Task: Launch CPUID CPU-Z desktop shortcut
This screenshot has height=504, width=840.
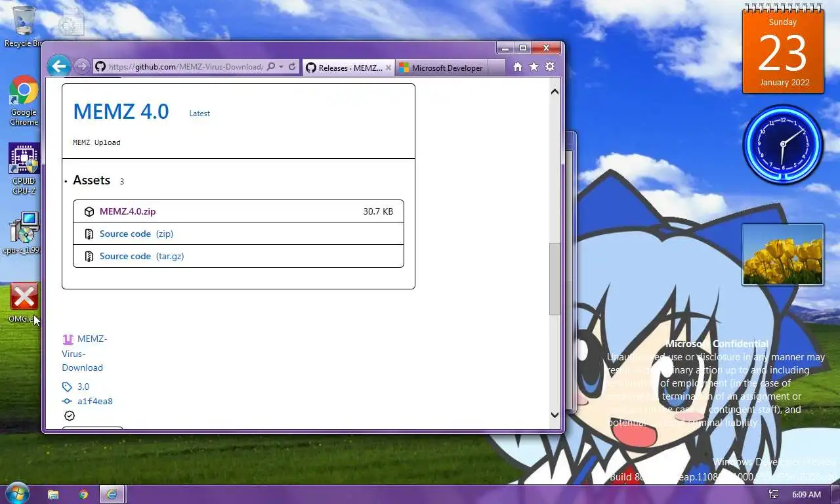Action: pos(24,169)
